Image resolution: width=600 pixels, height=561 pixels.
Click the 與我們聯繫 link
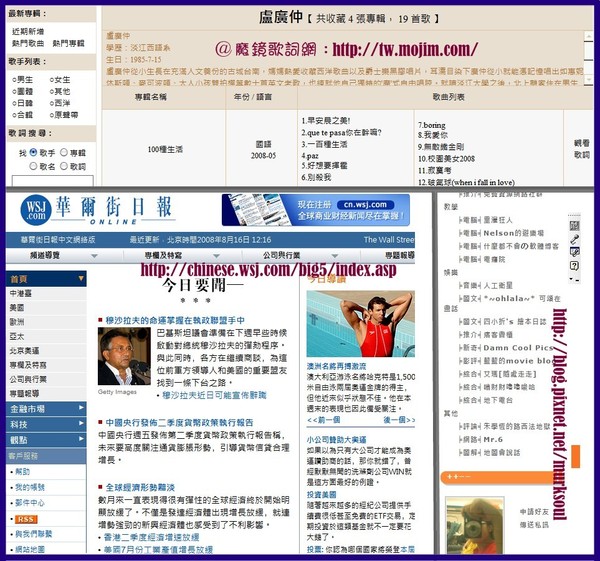click(34, 533)
